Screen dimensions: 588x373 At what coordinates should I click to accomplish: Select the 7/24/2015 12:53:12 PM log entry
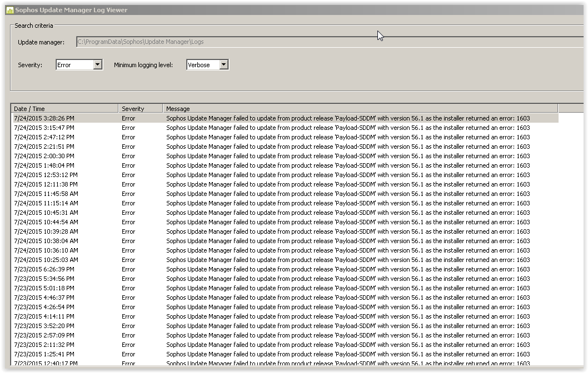285,175
